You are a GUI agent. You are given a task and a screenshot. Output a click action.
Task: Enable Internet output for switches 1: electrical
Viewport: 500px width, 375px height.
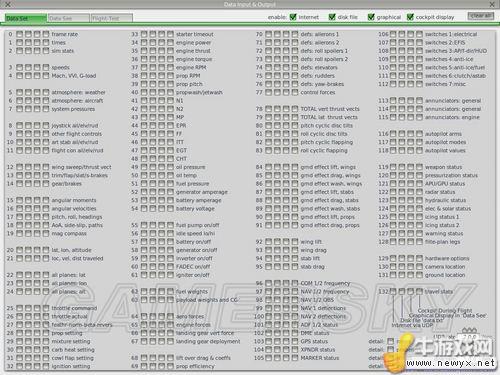click(393, 34)
